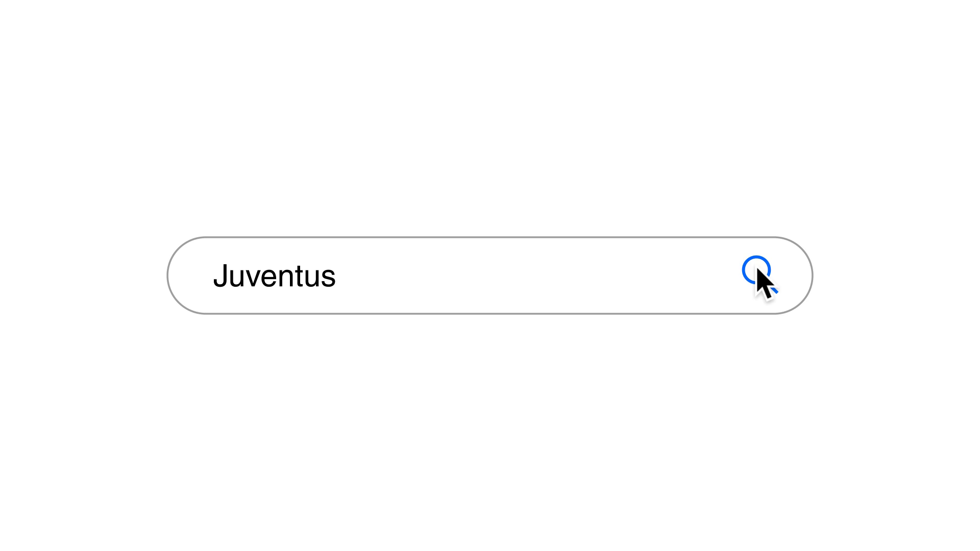Click before the letter J in Juventus
This screenshot has width=980, height=551.
[x=213, y=276]
